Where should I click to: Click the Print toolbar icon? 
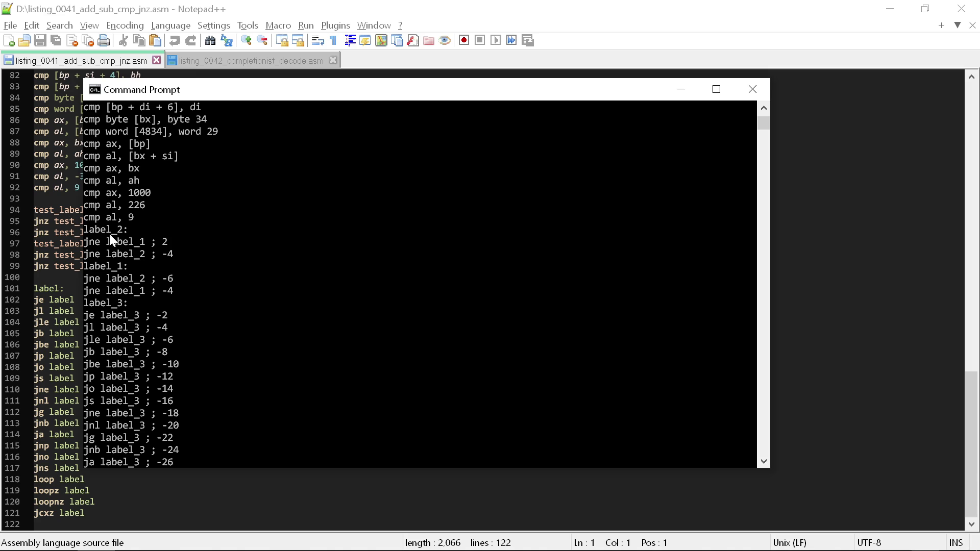click(104, 40)
